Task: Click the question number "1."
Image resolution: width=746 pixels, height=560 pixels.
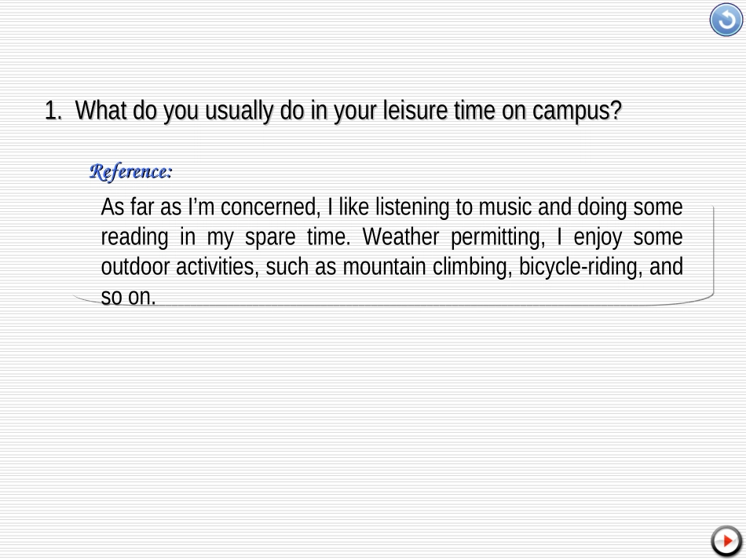Action: tap(53, 111)
